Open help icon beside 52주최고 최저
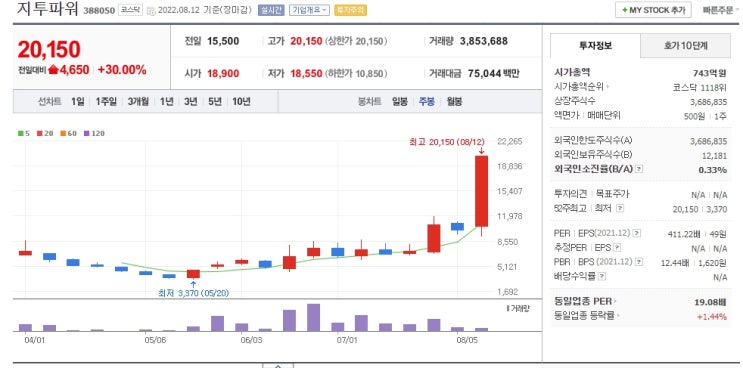This screenshot has width=743, height=368. point(619,208)
